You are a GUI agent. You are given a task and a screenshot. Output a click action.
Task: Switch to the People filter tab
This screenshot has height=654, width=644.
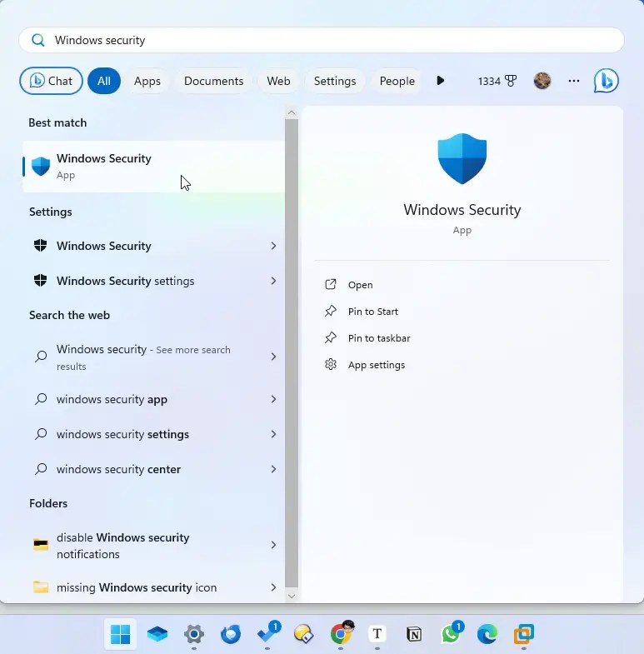[397, 81]
